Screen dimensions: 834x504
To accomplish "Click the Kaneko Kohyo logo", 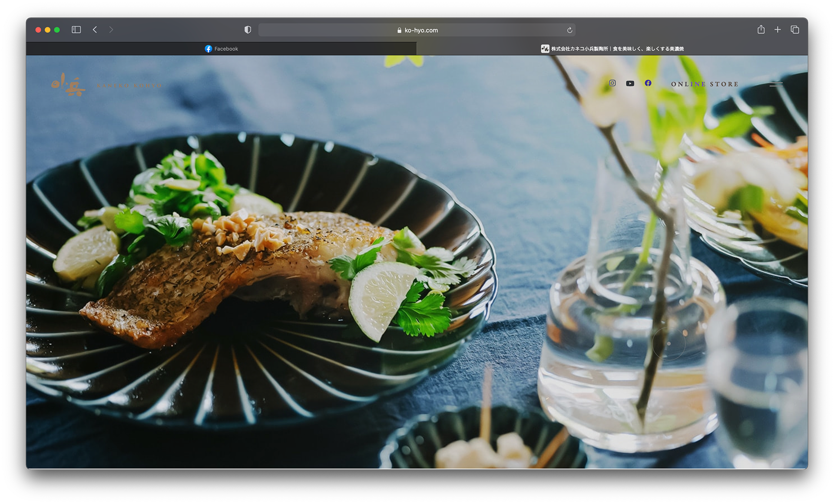I will tap(106, 84).
